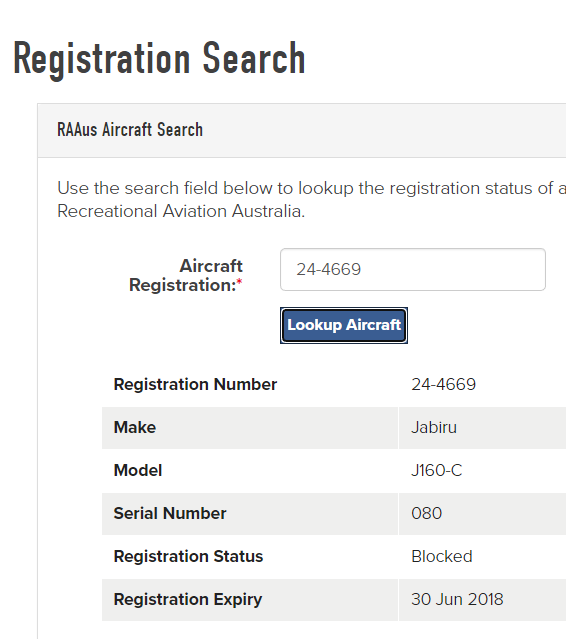Select the J160-C model value
This screenshot has height=639, width=566.
pyautogui.click(x=436, y=470)
